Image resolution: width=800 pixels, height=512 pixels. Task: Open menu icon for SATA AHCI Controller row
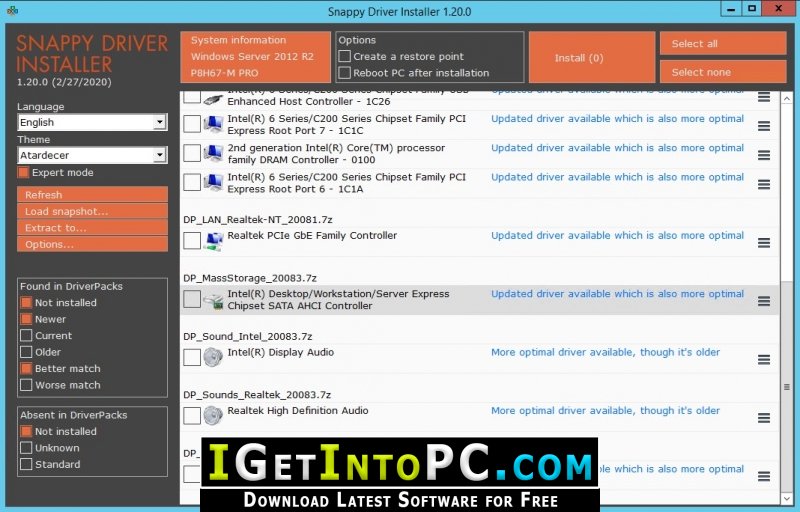764,301
